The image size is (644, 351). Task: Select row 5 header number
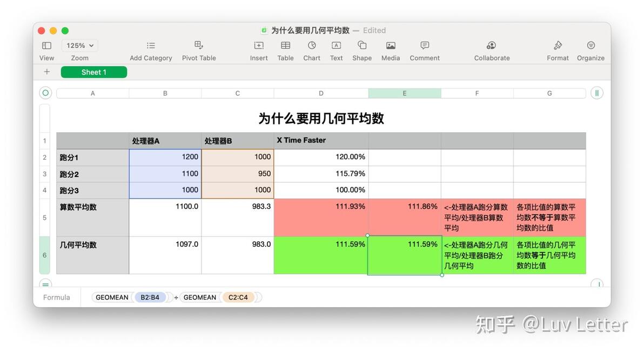tap(45, 218)
